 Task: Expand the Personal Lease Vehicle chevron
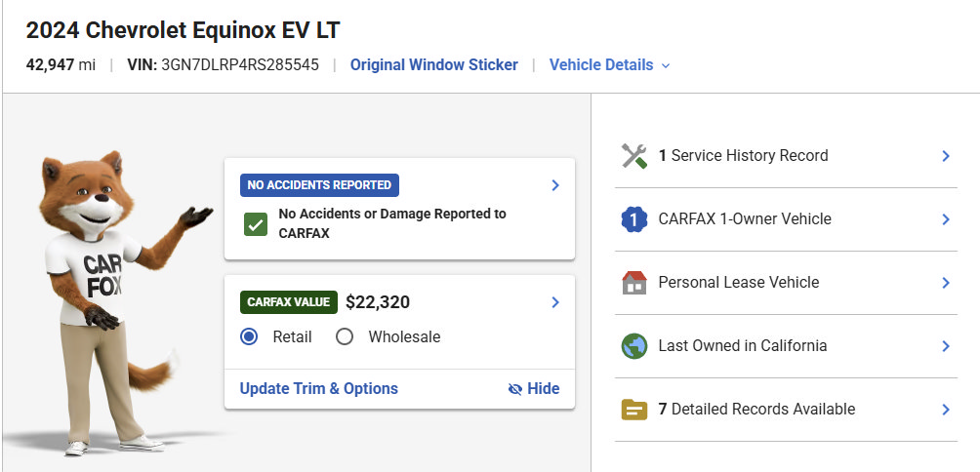click(946, 283)
